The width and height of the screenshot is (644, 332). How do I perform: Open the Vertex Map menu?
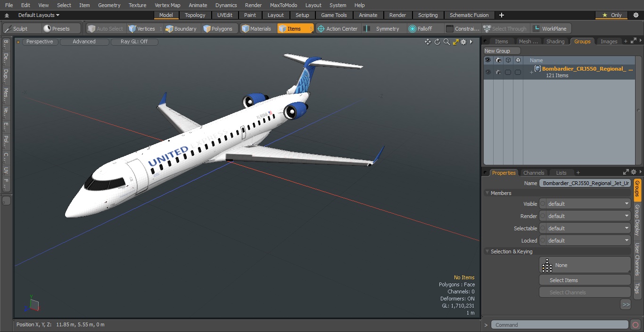(x=167, y=5)
